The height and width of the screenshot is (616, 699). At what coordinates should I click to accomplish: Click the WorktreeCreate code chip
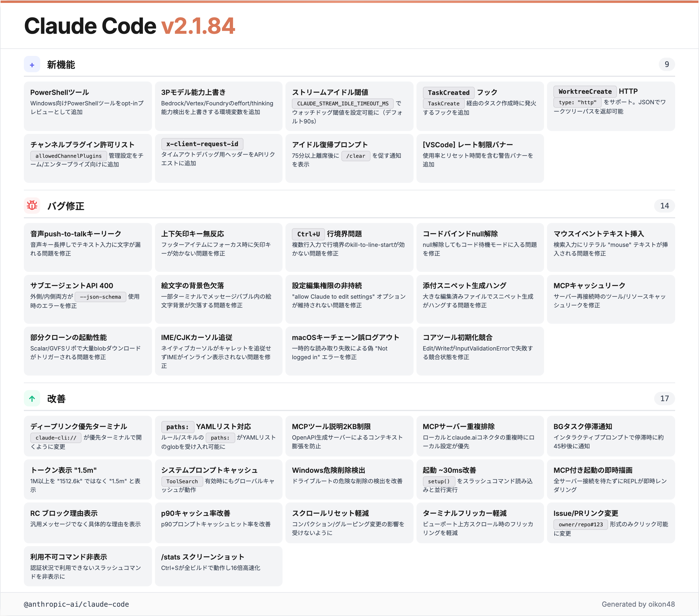click(585, 92)
